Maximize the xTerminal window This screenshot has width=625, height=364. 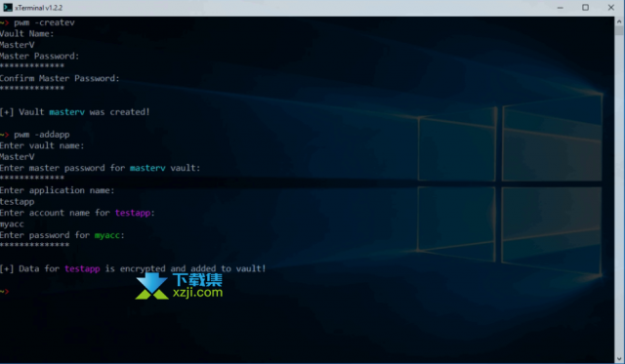point(585,8)
